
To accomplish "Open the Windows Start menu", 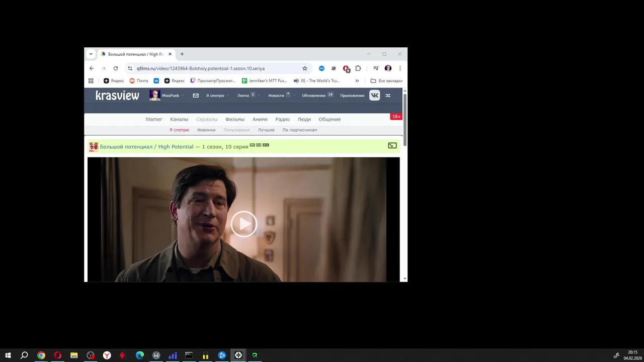I will [8, 355].
